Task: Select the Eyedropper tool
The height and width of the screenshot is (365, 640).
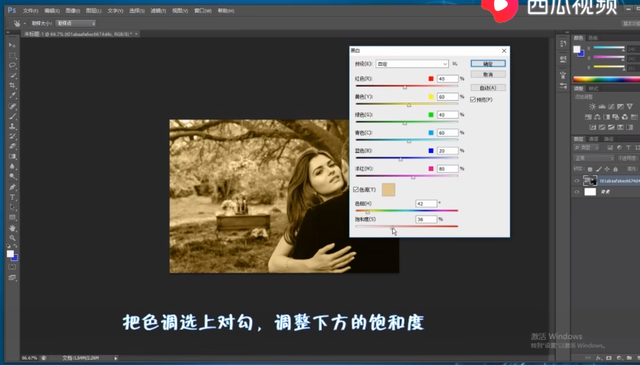Action: click(12, 96)
